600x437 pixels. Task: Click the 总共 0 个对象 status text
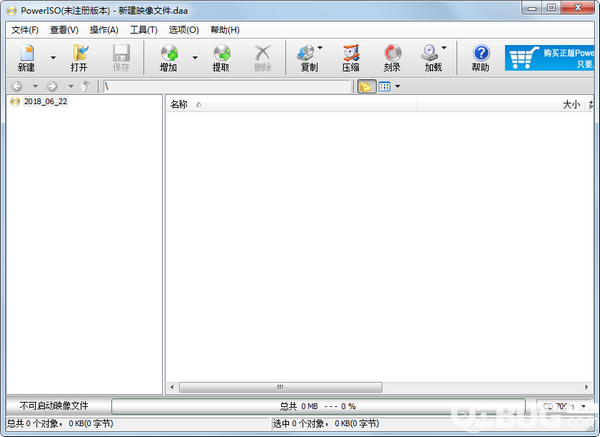coord(60,424)
